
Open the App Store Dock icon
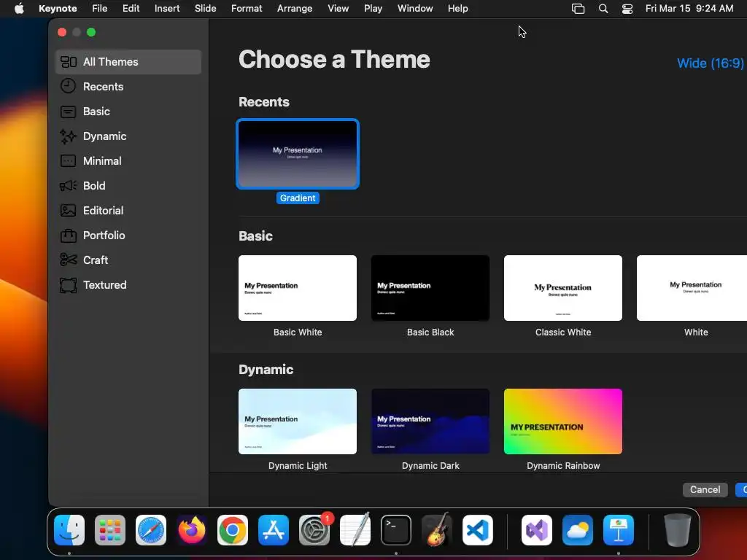274,530
